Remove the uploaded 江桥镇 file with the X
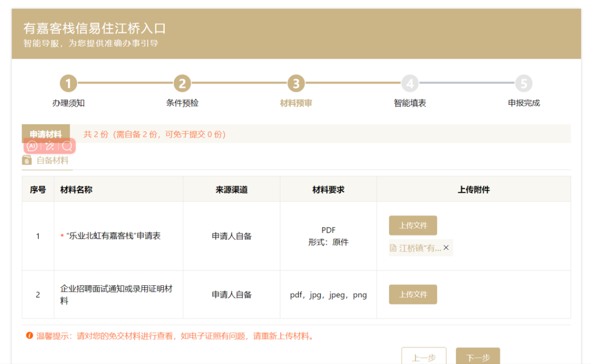The image size is (591, 364). pos(447,247)
